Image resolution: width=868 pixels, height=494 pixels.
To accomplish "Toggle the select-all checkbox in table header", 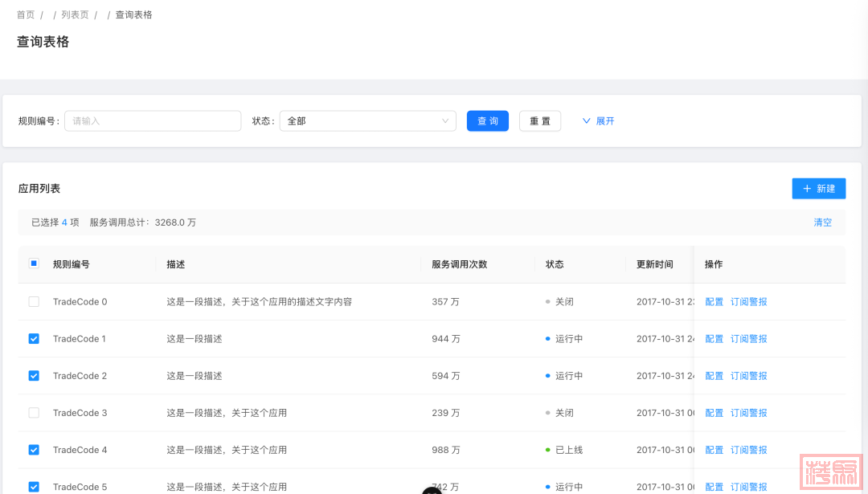I will [34, 263].
